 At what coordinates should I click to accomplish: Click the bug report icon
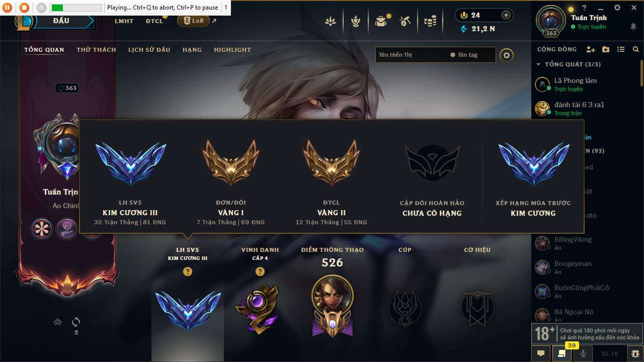coord(635,353)
